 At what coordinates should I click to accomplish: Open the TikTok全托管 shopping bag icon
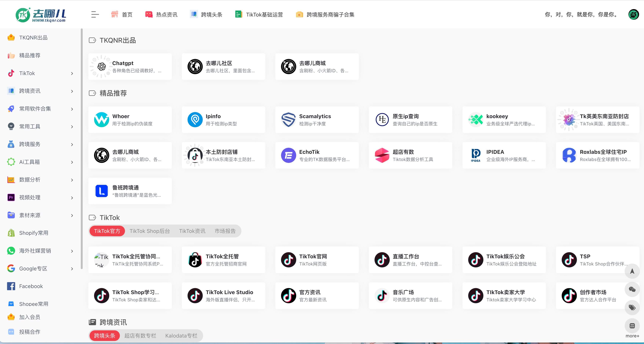(x=195, y=260)
